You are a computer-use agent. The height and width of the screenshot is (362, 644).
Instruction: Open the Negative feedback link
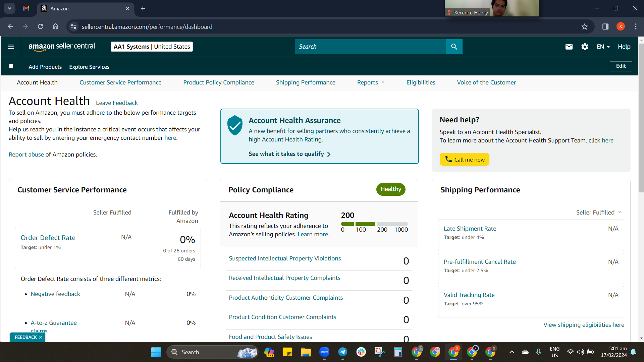click(55, 294)
